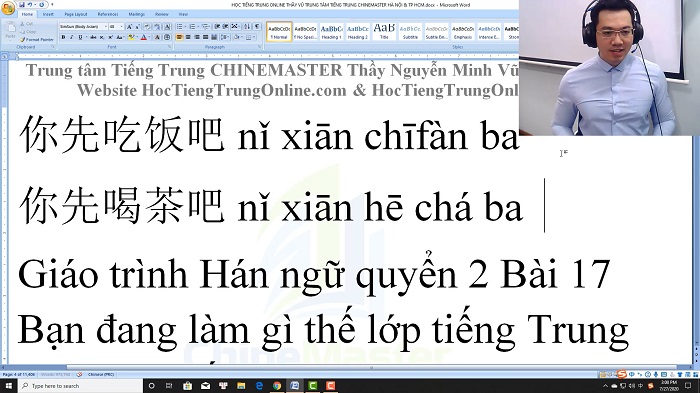Switch to the Home tab

[x=27, y=14]
